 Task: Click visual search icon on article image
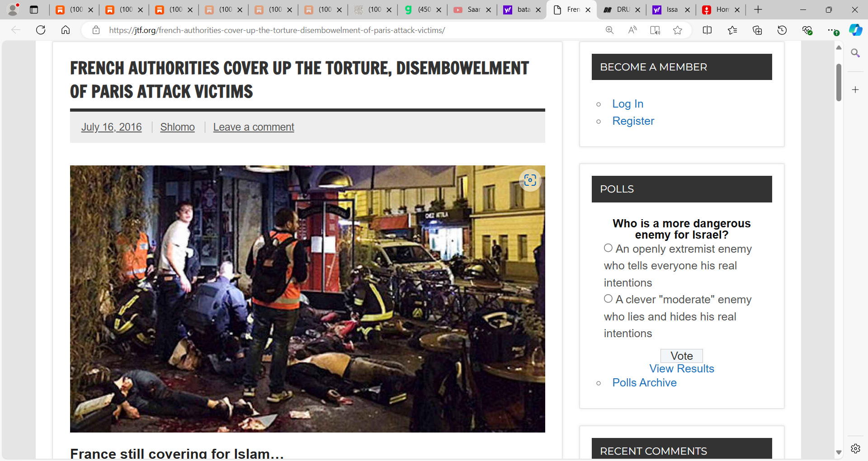[x=530, y=180]
